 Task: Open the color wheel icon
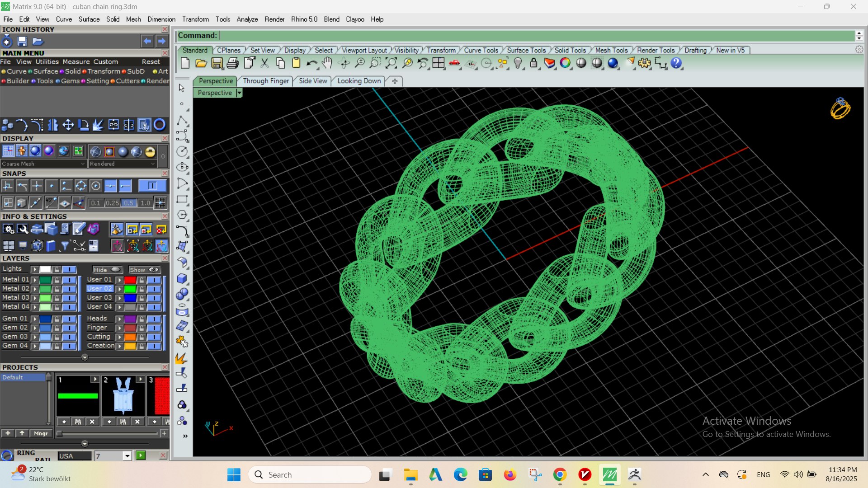565,63
